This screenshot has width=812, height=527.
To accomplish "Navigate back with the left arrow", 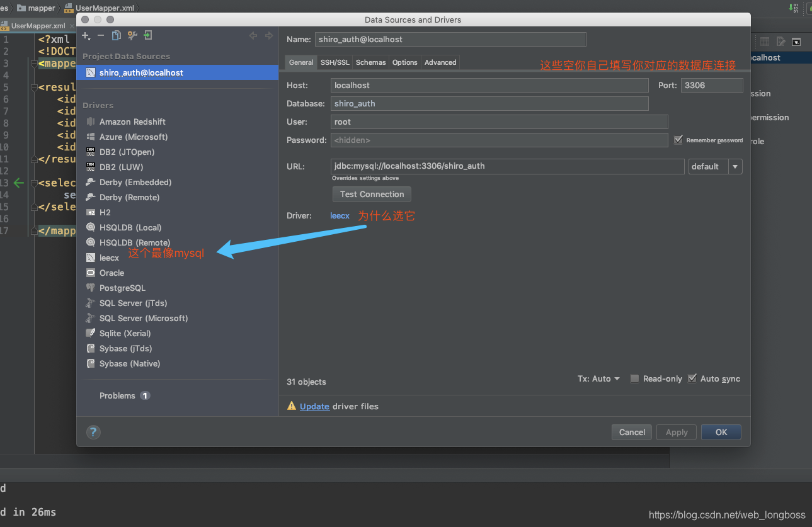I will [253, 36].
